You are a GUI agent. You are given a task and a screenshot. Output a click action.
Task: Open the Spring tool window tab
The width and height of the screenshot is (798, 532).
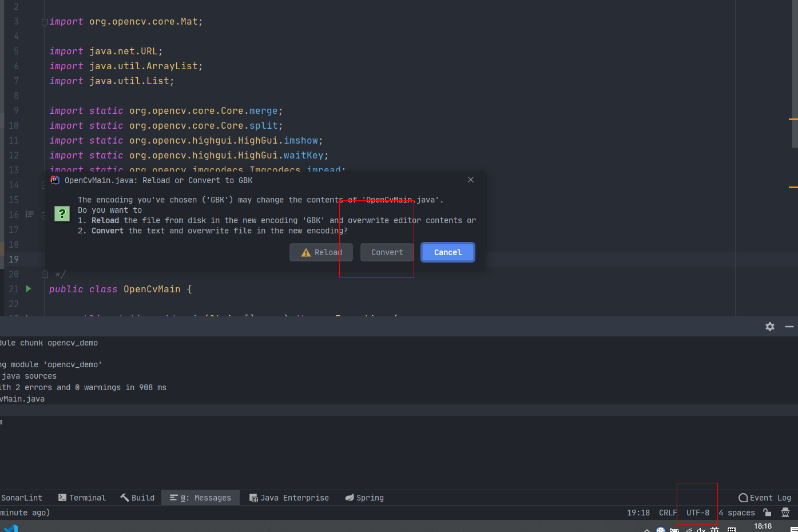pyautogui.click(x=364, y=498)
